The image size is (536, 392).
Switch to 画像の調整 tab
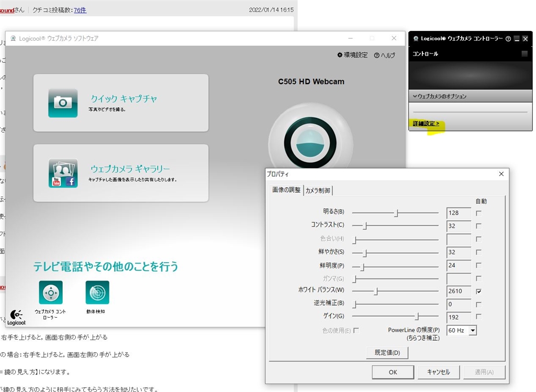[x=286, y=189]
